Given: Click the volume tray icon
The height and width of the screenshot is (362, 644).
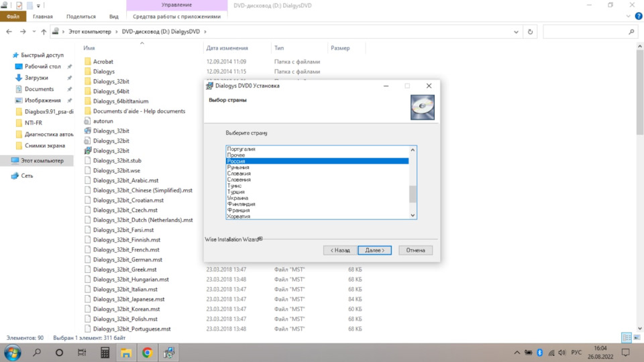Looking at the screenshot, I should (x=562, y=353).
